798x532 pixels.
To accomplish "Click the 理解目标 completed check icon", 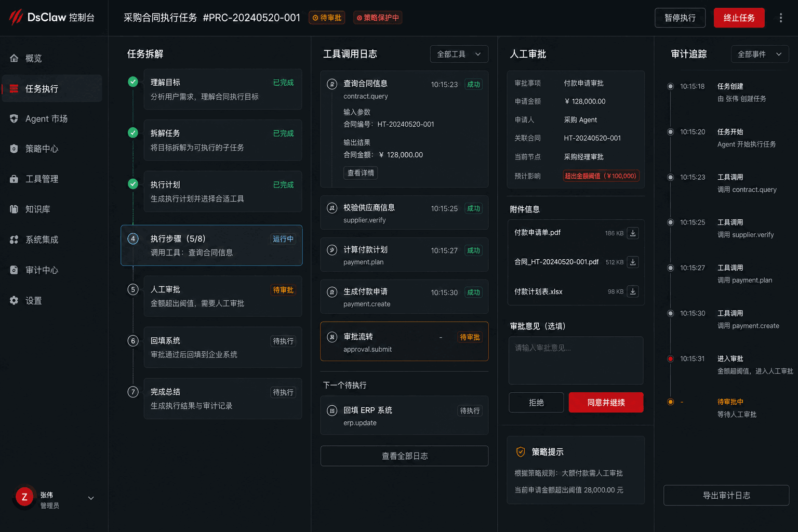I will (x=133, y=82).
